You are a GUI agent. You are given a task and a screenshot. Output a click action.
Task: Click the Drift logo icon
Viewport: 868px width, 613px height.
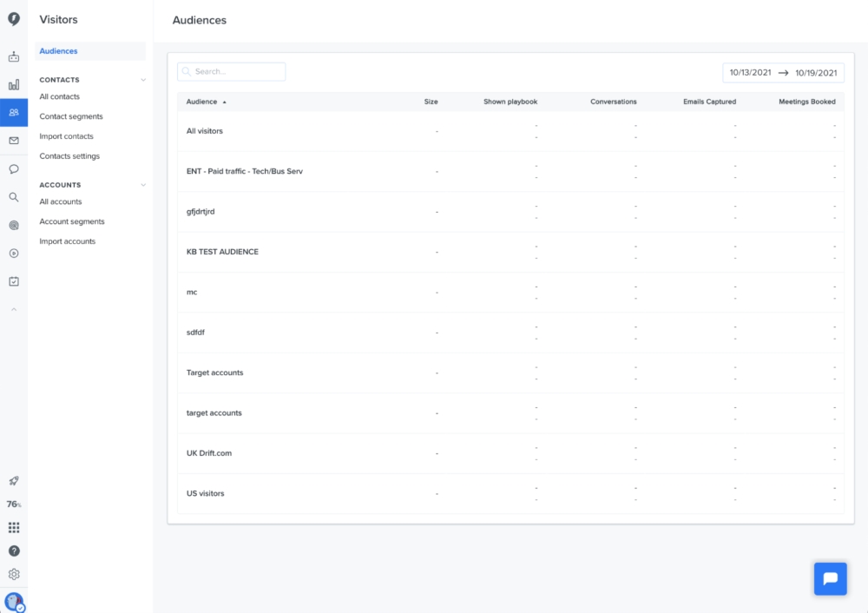click(x=14, y=19)
